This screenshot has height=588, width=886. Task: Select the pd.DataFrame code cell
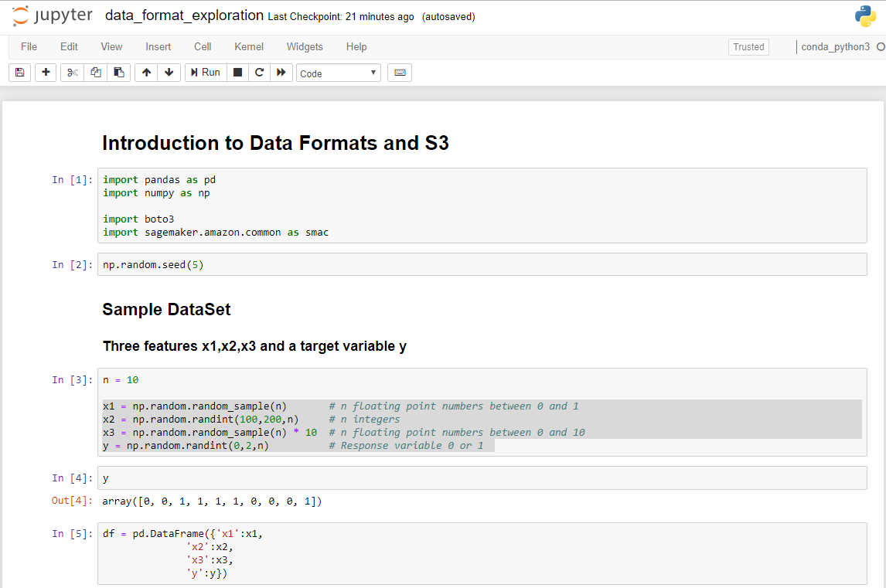pos(482,553)
